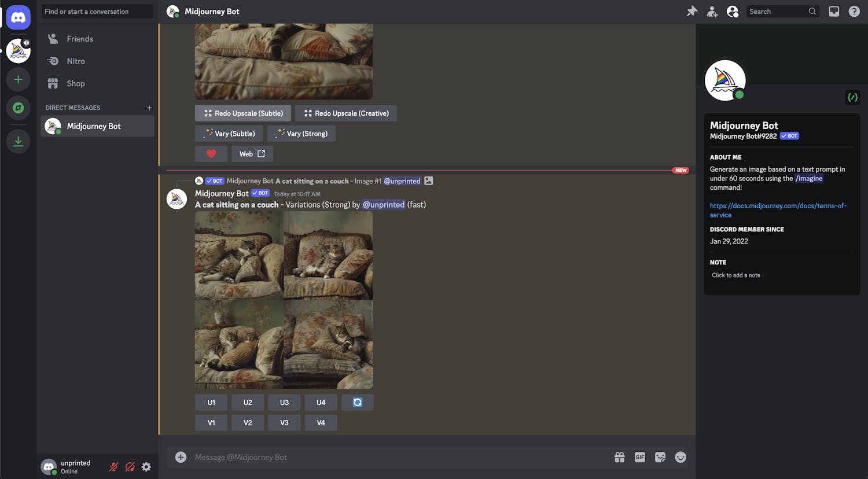The width and height of the screenshot is (868, 479).
Task: Open the GIF picker
Action: pos(639,457)
